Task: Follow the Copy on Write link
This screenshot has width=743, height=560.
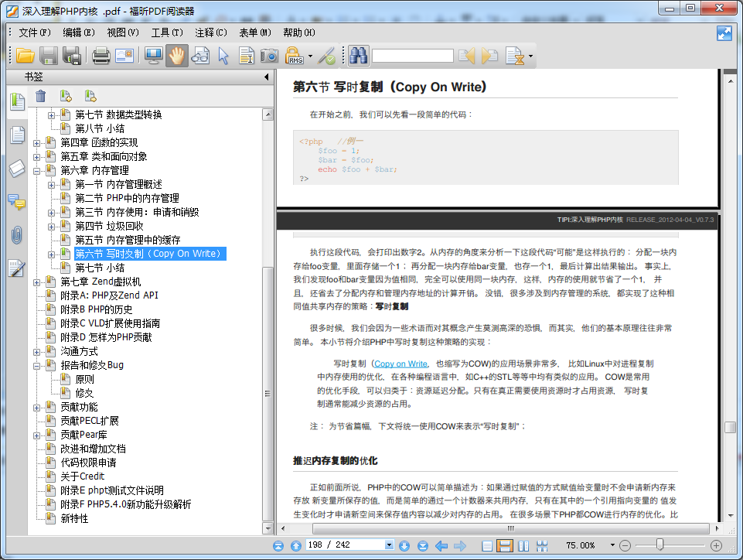Action: coord(400,364)
